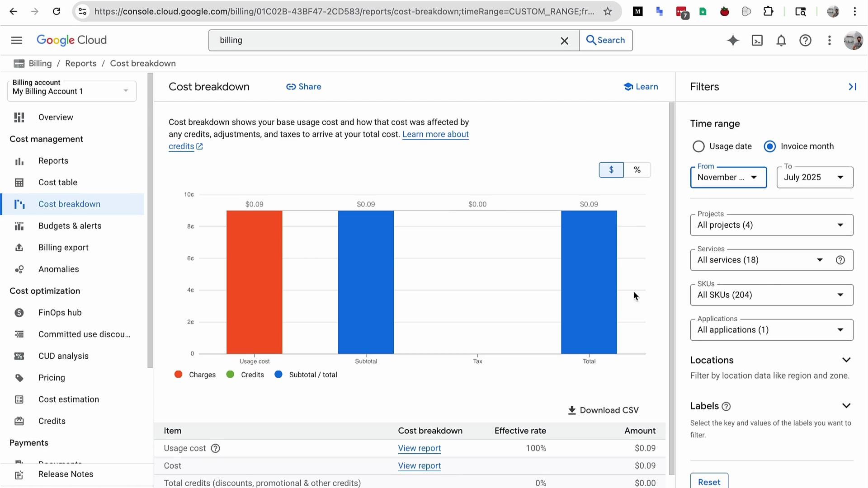Click the green Credits legend swatch
868x488 pixels.
230,375
